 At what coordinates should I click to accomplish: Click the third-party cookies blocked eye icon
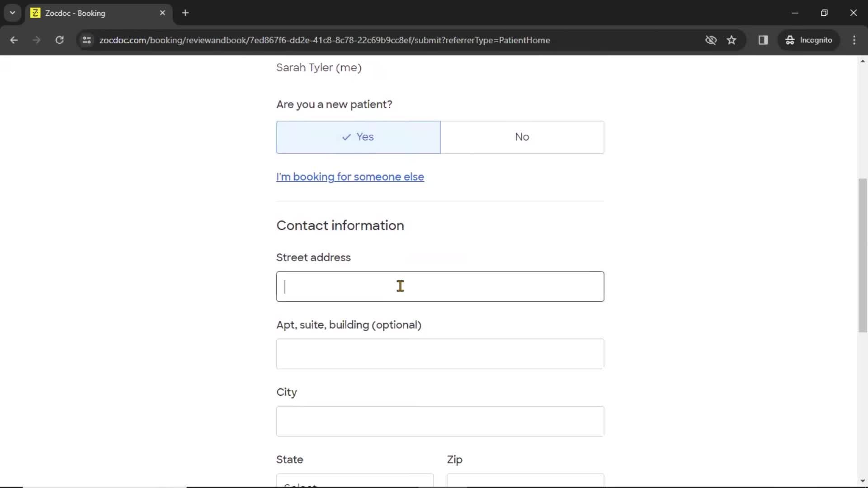coord(711,40)
